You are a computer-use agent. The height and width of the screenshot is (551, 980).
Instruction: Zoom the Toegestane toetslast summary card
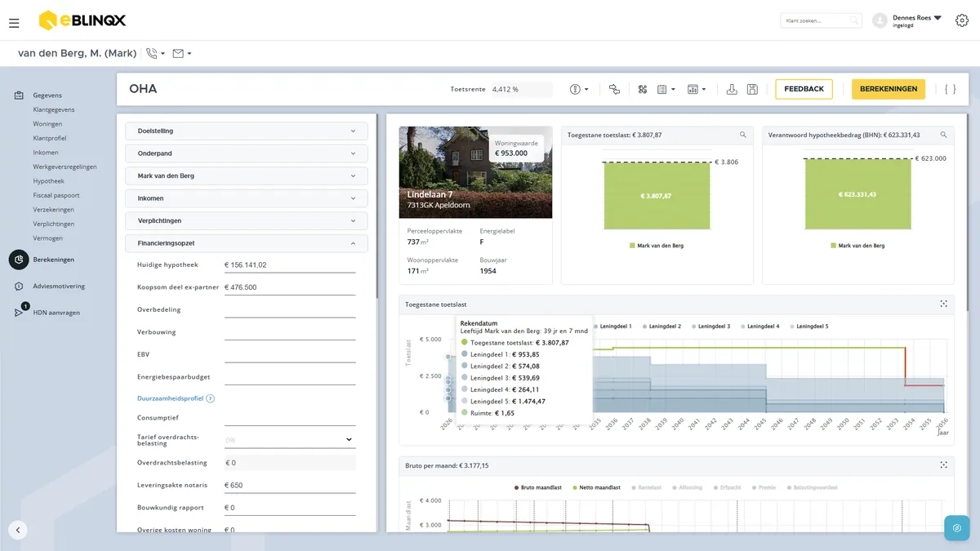[x=742, y=135]
